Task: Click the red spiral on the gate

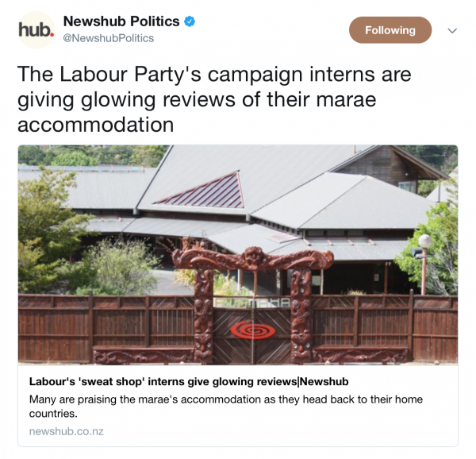Action: (x=252, y=330)
